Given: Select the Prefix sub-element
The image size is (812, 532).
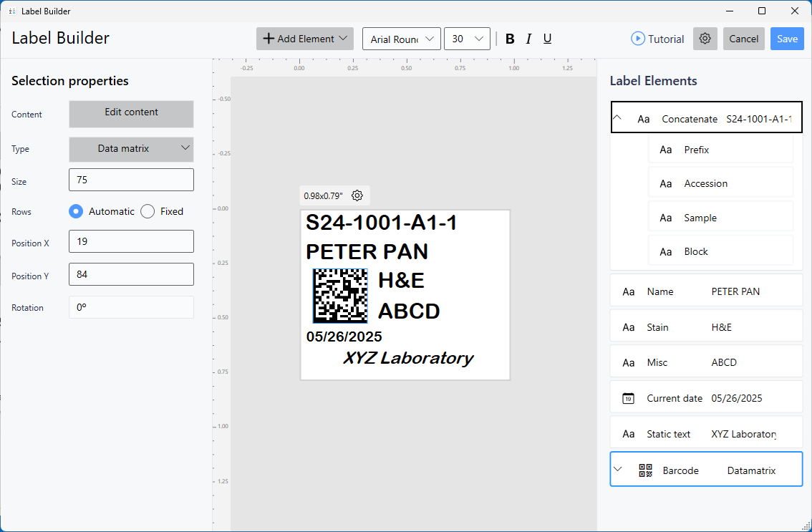Looking at the screenshot, I should [721, 150].
